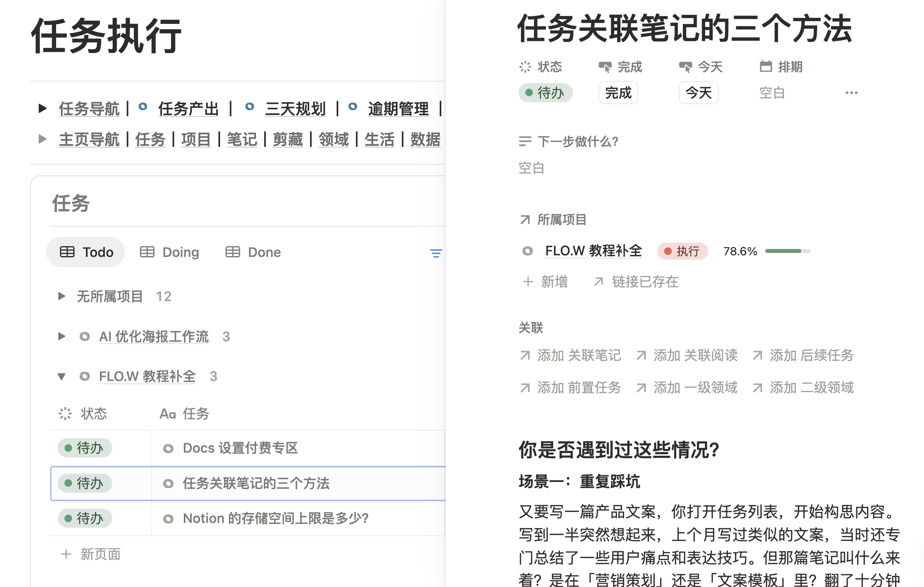
Task: Switch to the Done tab
Action: tap(253, 252)
